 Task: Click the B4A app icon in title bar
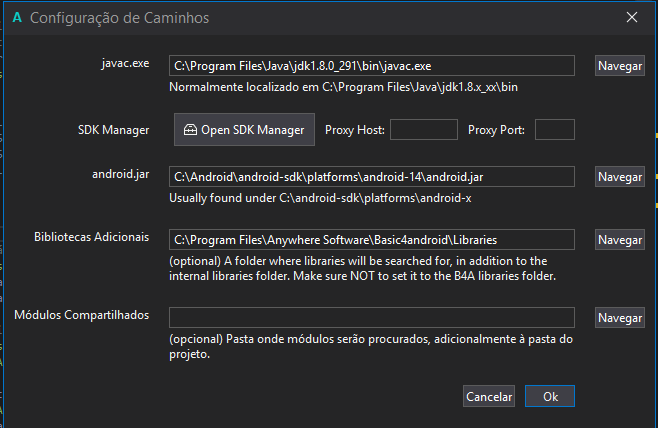pyautogui.click(x=17, y=18)
